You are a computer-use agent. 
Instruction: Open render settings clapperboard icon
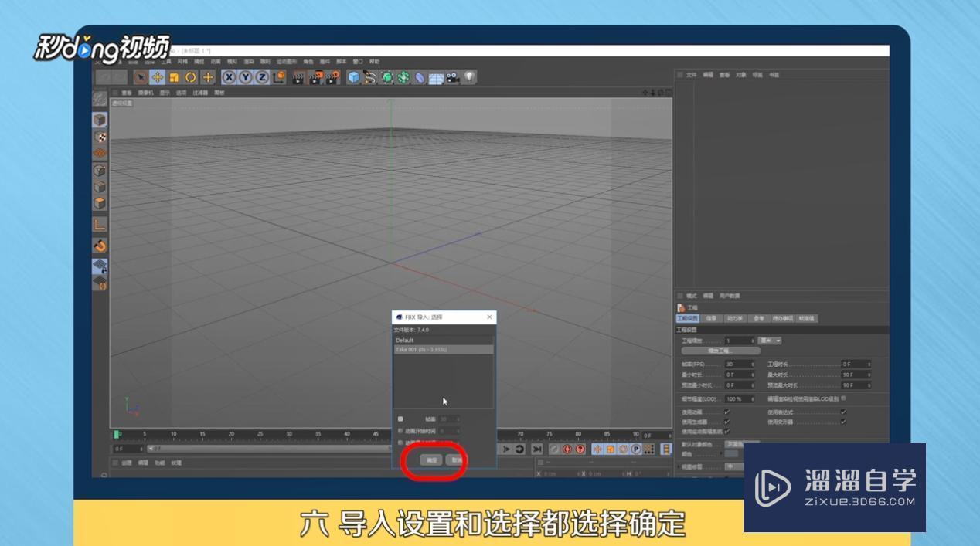click(x=332, y=77)
